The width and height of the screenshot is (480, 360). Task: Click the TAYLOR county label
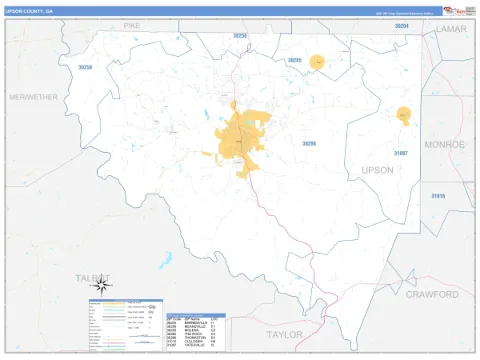[x=284, y=335]
